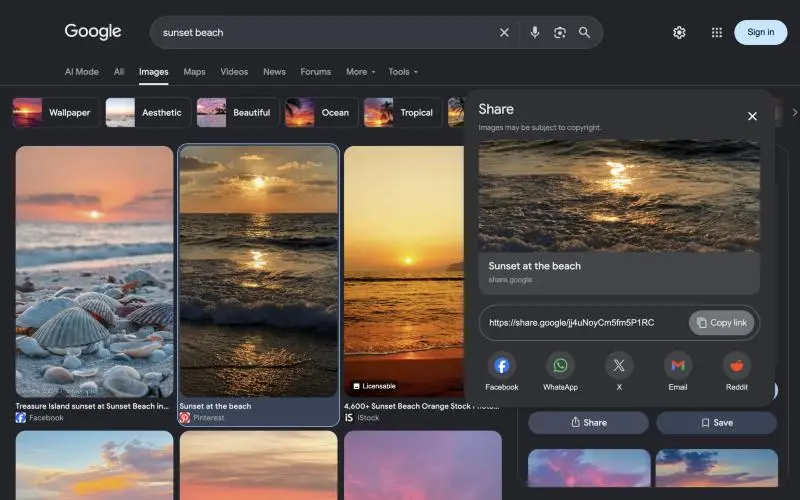Click the magnifier search icon

coord(584,33)
